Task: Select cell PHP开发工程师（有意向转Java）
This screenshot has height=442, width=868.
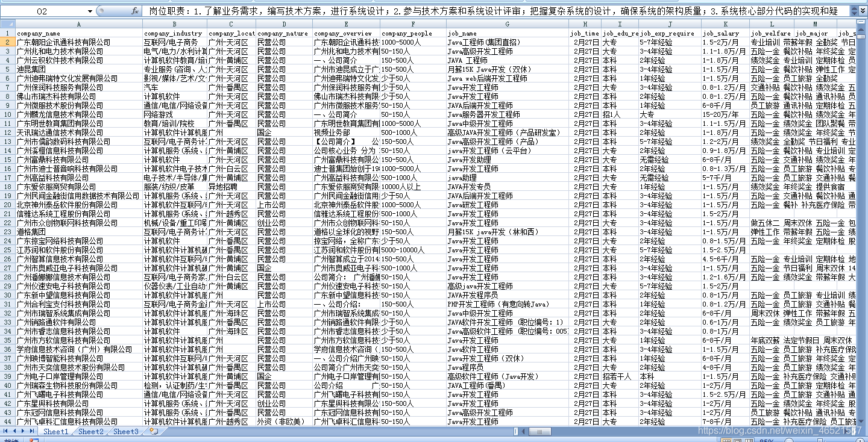Action: click(508, 304)
